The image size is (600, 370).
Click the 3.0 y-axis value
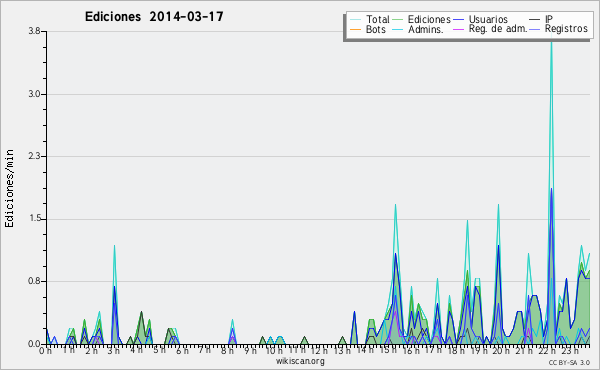34,94
